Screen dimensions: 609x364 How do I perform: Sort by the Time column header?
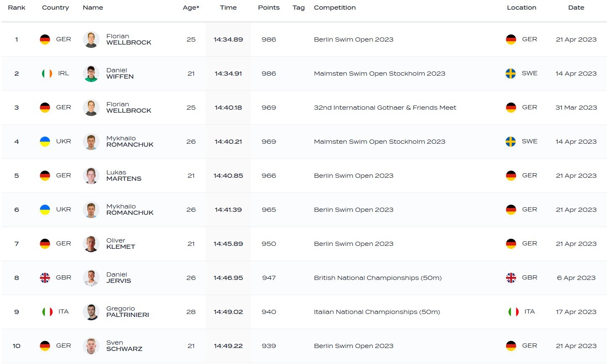[x=228, y=8]
